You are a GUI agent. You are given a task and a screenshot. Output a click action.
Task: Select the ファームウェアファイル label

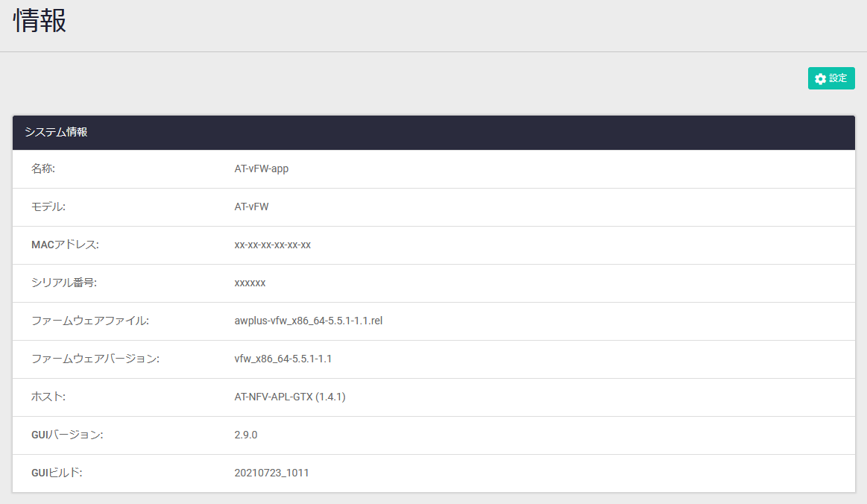pyautogui.click(x=90, y=321)
